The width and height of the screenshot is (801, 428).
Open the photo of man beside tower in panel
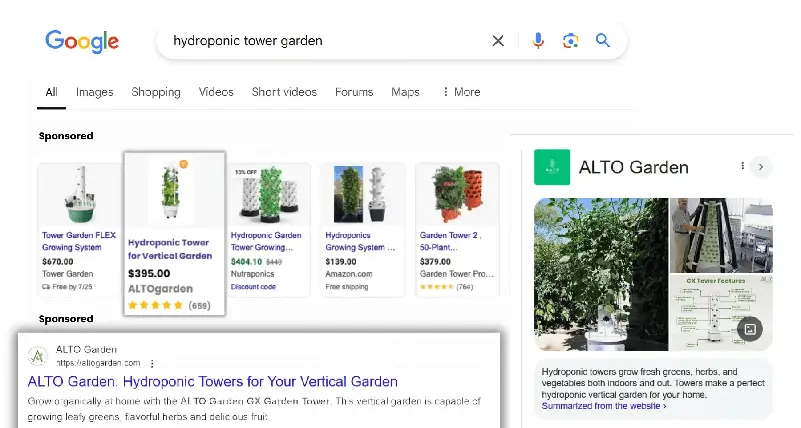pos(721,235)
